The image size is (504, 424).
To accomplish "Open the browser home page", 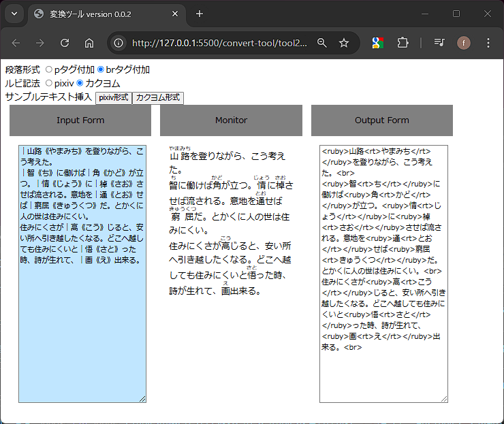I will [89, 43].
